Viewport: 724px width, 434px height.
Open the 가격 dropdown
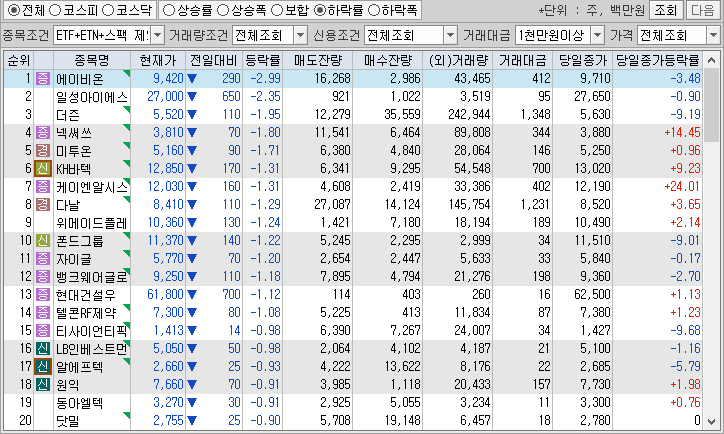point(713,35)
